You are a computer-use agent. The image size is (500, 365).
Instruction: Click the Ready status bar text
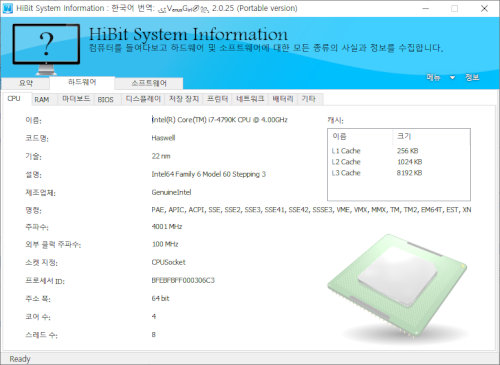click(x=20, y=359)
